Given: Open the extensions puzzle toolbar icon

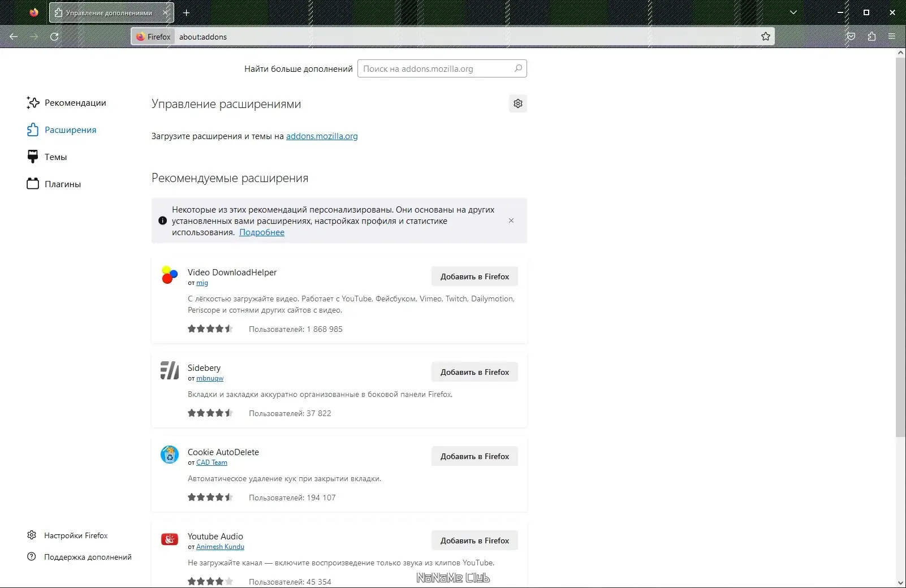Looking at the screenshot, I should pos(872,37).
